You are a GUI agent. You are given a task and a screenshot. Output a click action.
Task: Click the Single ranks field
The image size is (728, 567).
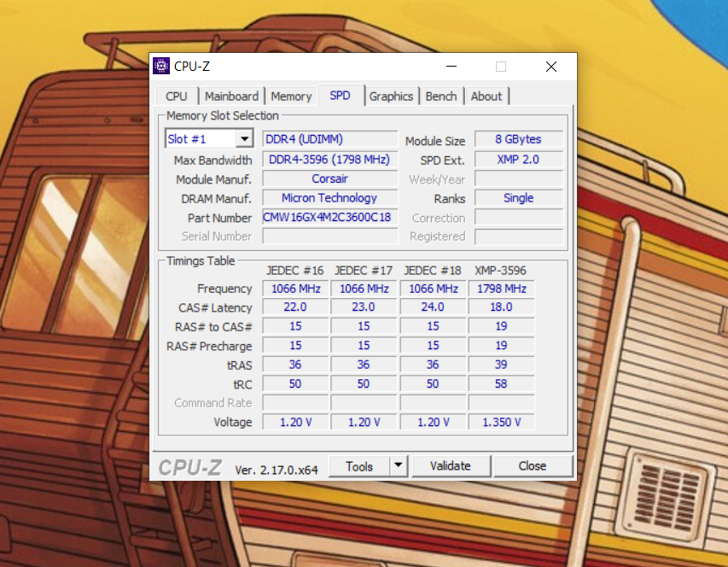click(x=518, y=198)
